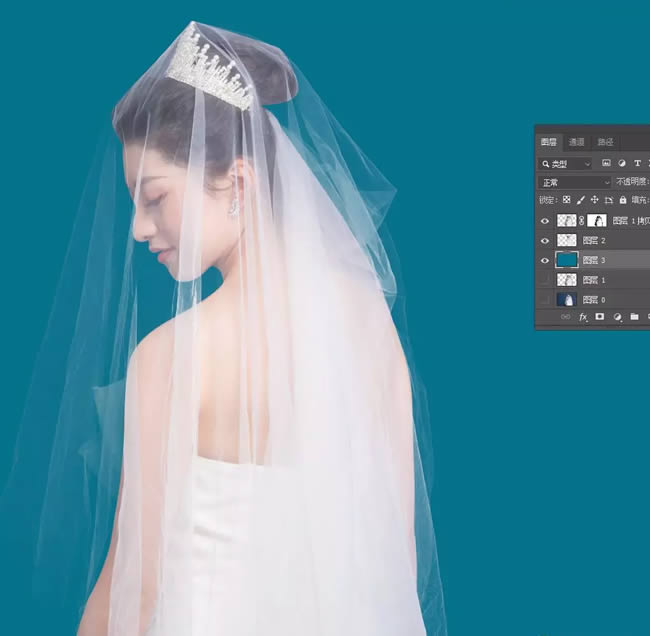Image resolution: width=650 pixels, height=636 pixels.
Task: Switch to the 图层 (Layers) tab
Action: coord(548,142)
